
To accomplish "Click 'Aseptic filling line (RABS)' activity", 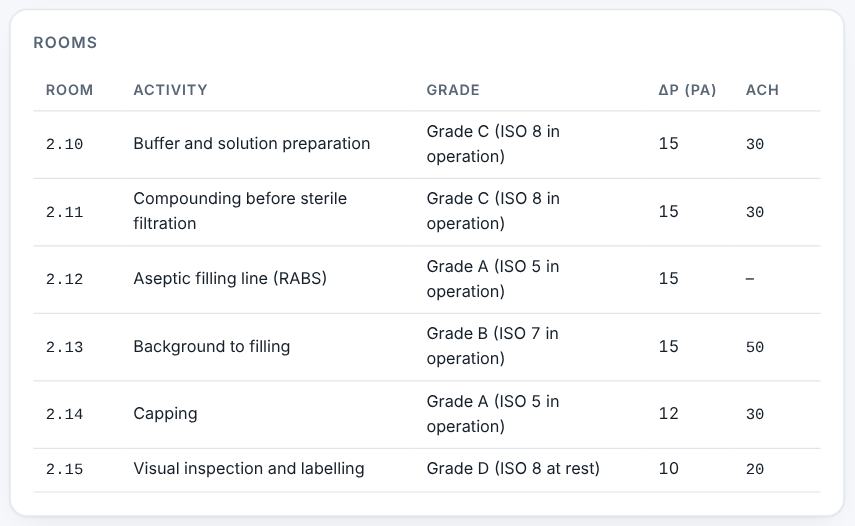I will click(x=230, y=279).
